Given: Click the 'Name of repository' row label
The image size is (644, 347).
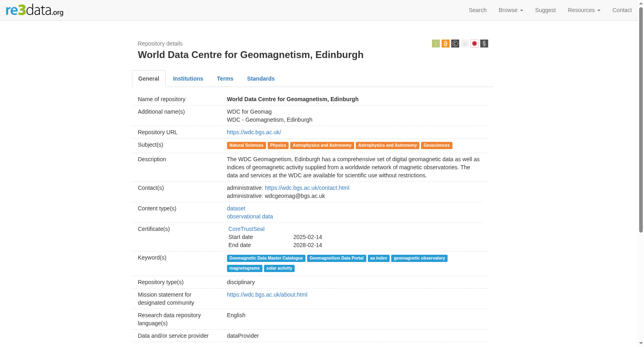Looking at the screenshot, I should pos(162,99).
